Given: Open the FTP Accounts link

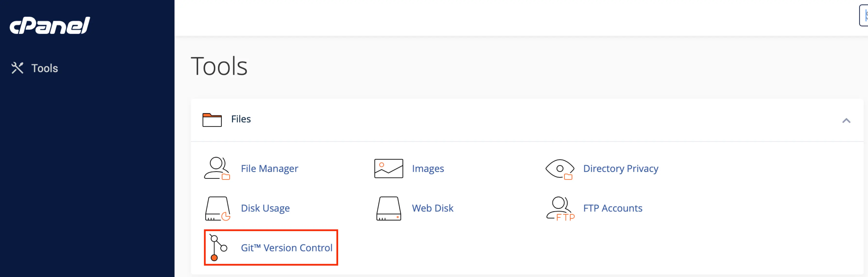Looking at the screenshot, I should coord(613,208).
